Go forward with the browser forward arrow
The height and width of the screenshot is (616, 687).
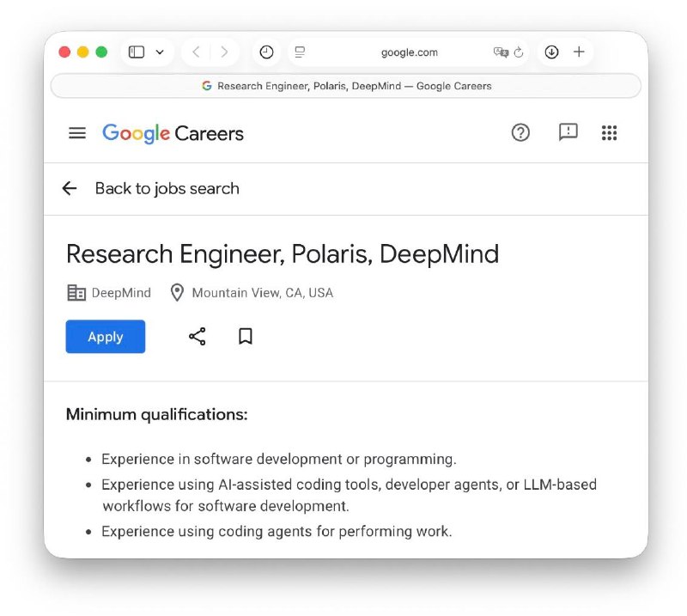point(224,52)
